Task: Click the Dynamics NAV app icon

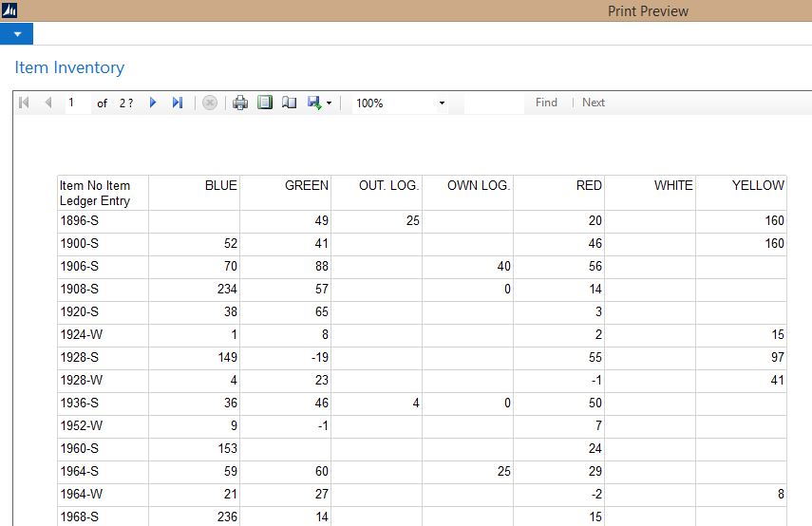Action: point(10,10)
